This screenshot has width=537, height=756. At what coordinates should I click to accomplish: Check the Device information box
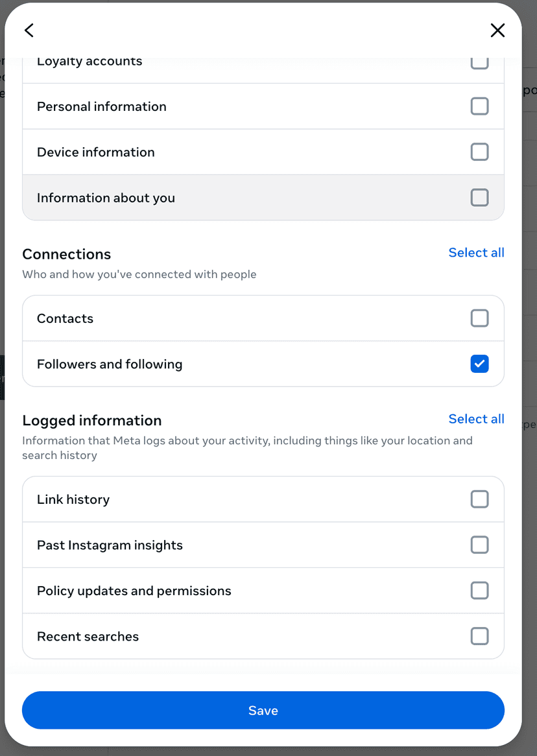tap(479, 152)
